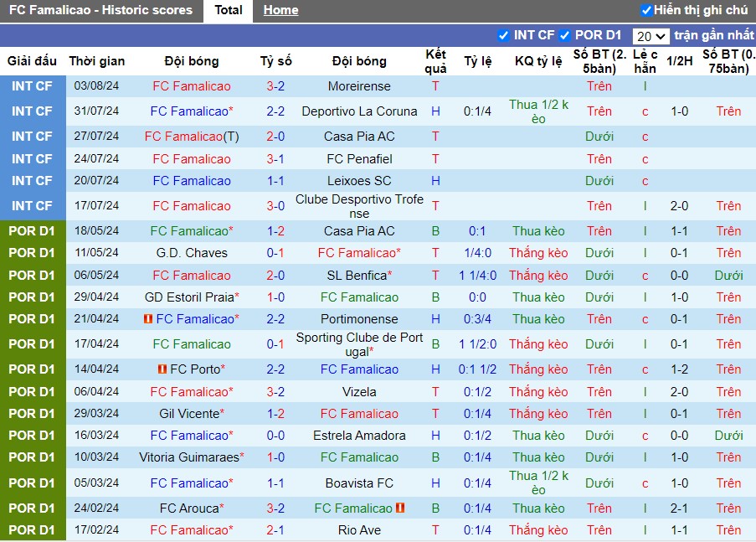Click the 'trận gần nhất' label
Viewport: 756px width, 542px height.
713,35
